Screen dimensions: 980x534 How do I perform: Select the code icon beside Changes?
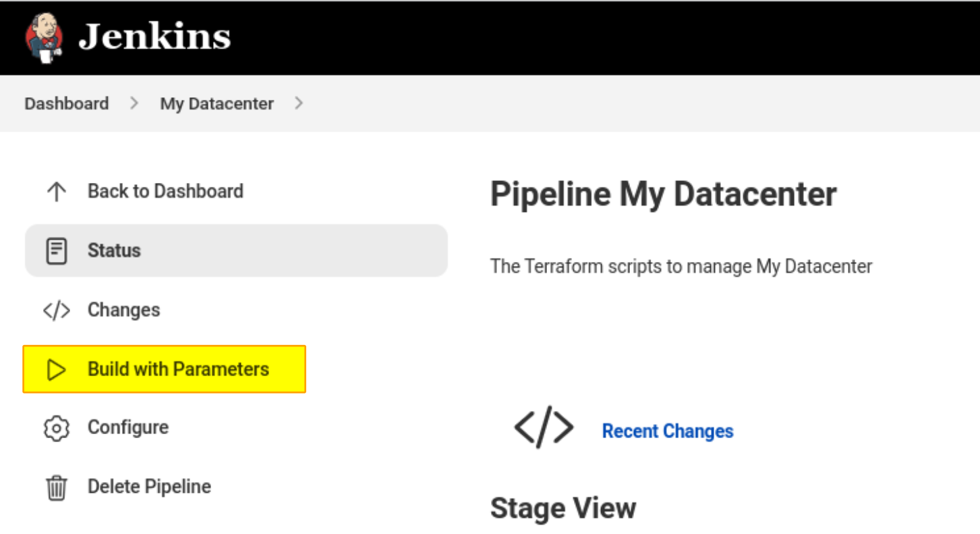57,310
